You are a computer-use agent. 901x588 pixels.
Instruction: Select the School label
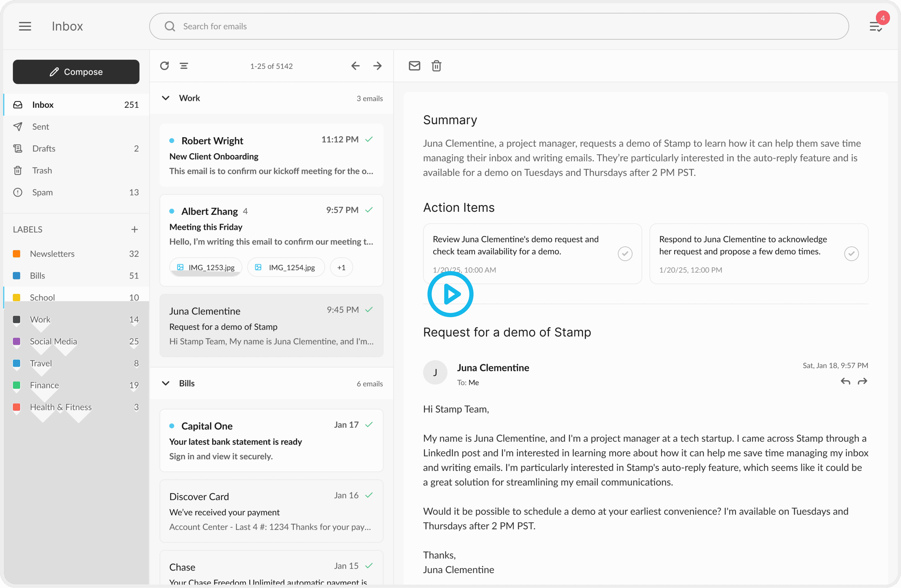coord(76,298)
